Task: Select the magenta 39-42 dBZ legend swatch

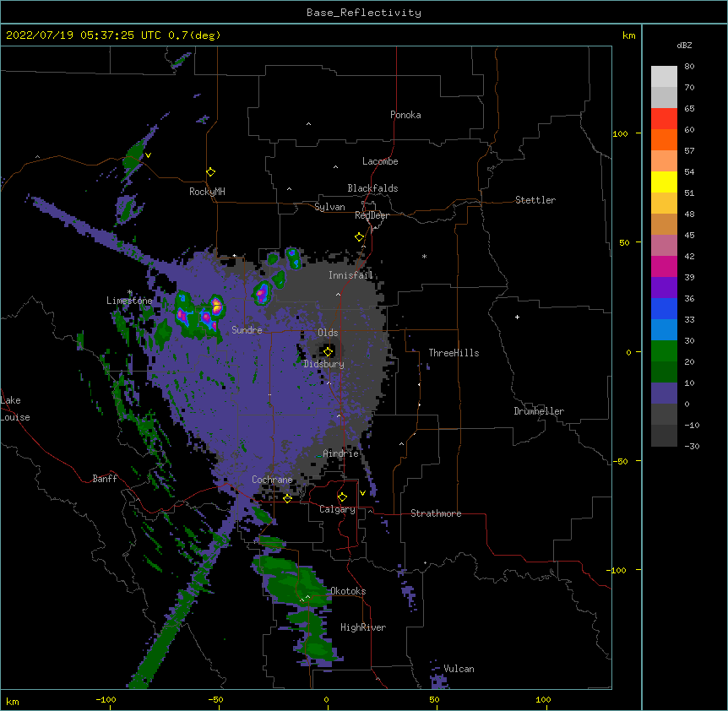Action: pos(664,266)
